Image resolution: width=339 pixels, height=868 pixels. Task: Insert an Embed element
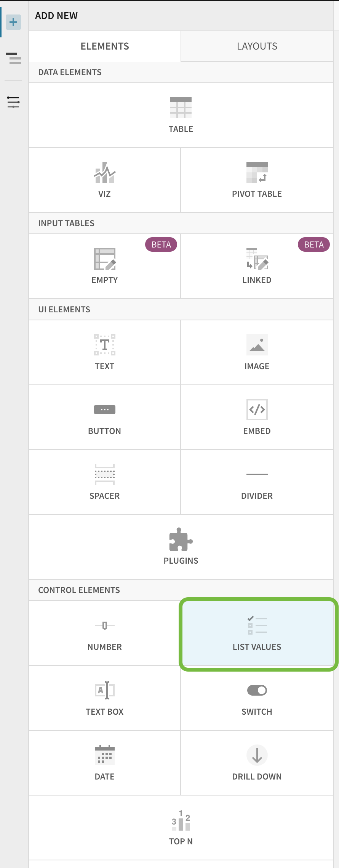point(257,416)
